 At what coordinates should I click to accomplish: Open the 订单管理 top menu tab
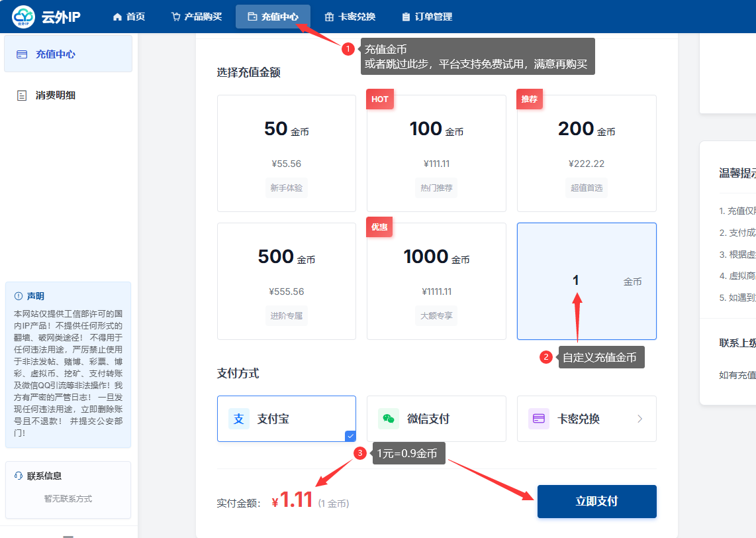[427, 17]
